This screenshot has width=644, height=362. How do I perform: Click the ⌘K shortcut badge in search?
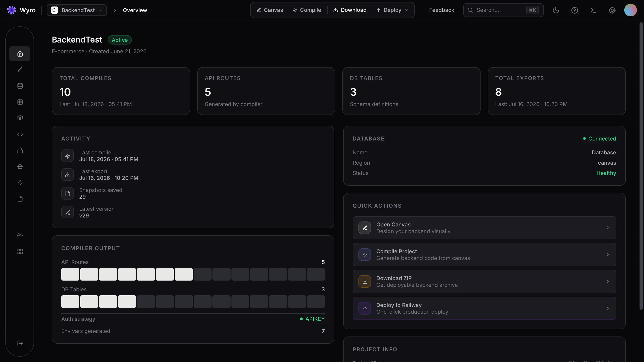(x=532, y=10)
